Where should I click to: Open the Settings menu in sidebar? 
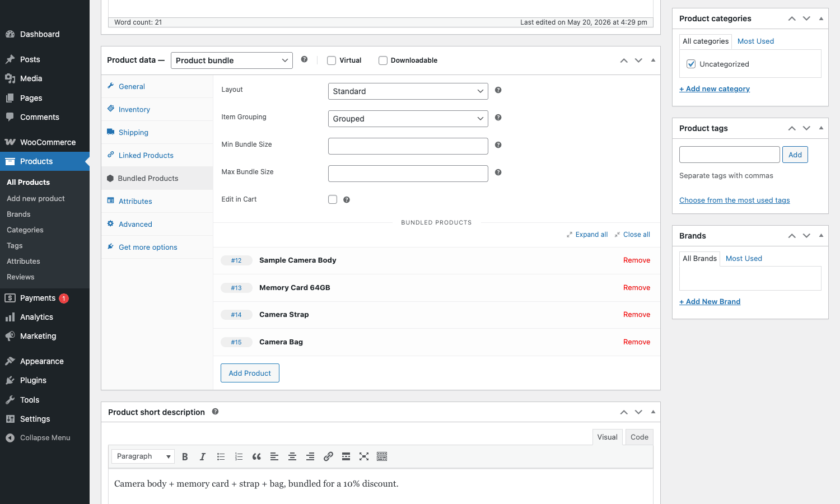45,419
